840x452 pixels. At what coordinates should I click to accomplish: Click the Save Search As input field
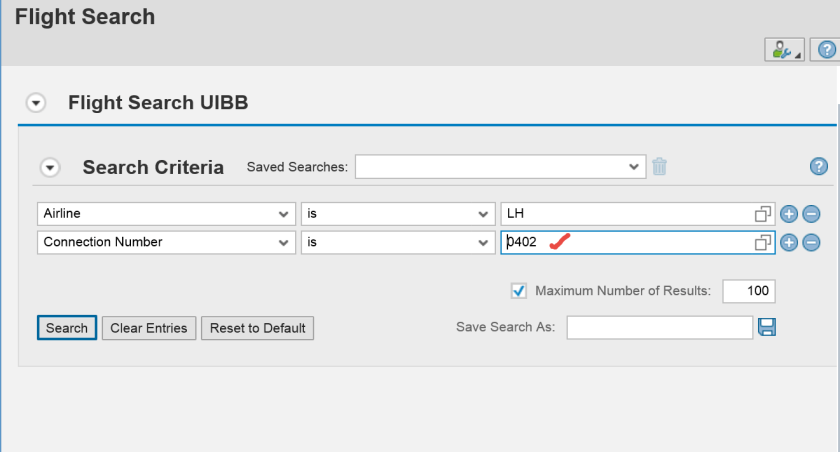[x=659, y=327]
